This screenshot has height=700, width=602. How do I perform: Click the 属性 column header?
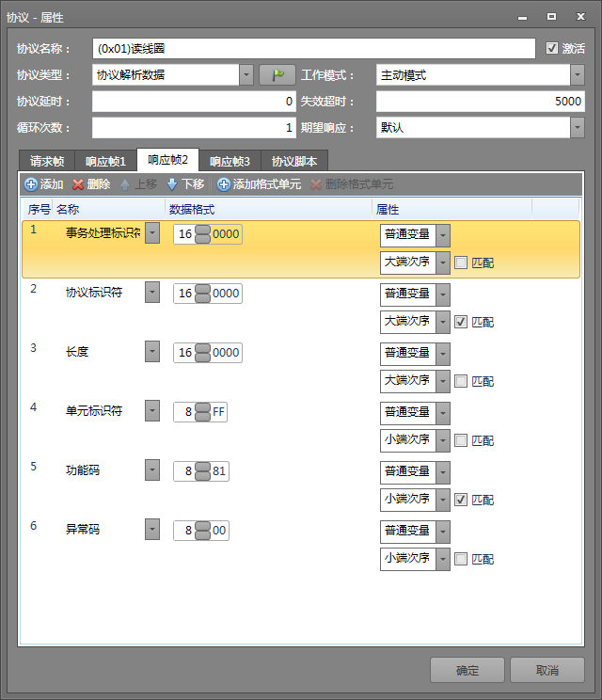click(452, 210)
